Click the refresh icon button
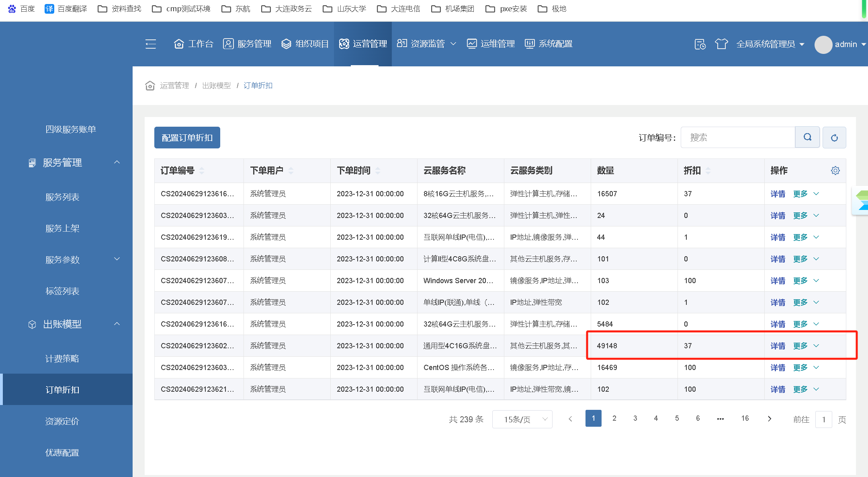This screenshot has height=477, width=868. [834, 138]
